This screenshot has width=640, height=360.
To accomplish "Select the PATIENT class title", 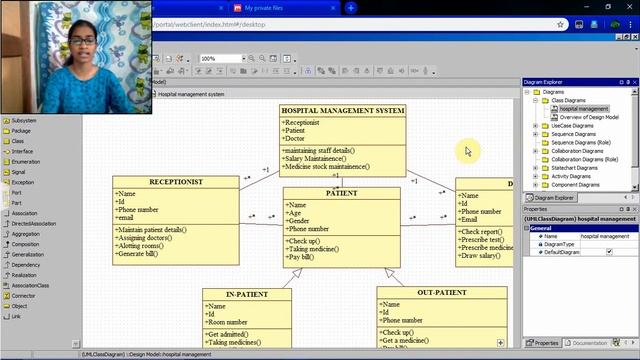I will tap(342, 193).
